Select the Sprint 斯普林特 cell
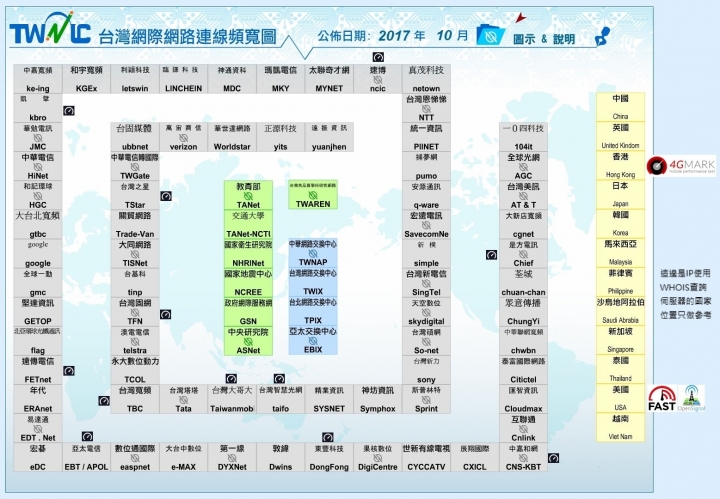The height and width of the screenshot is (499, 720). [426, 399]
